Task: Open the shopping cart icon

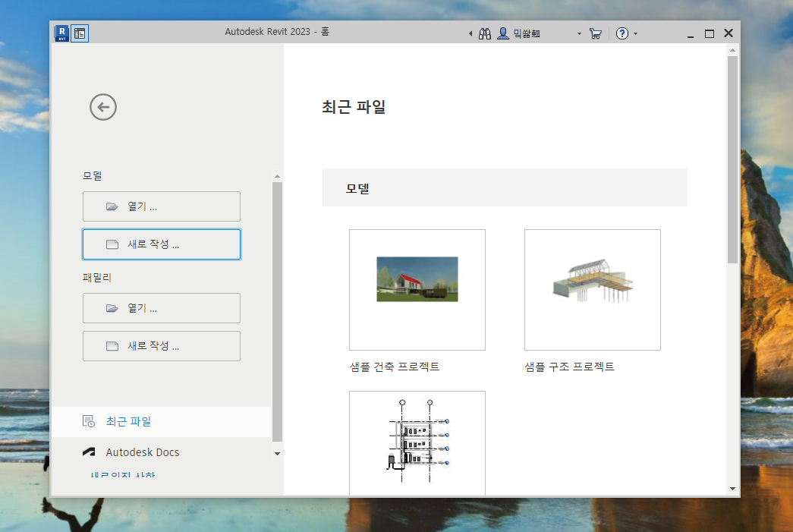Action: 595,33
